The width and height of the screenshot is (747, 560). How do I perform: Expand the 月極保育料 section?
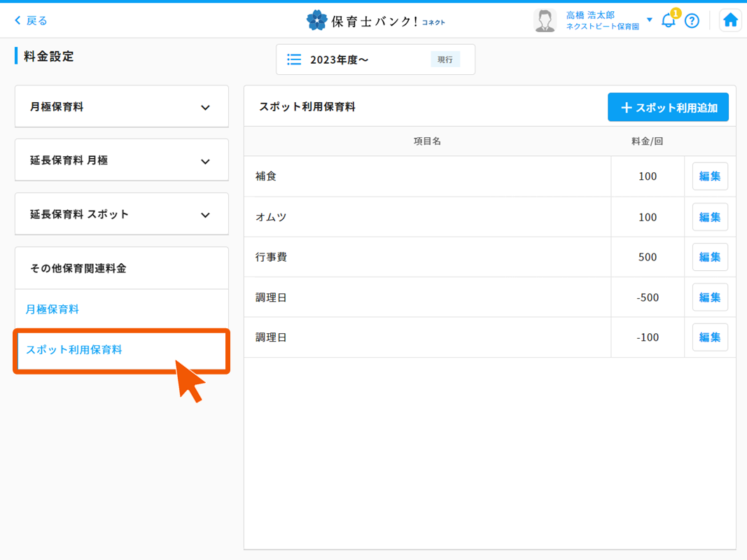point(205,108)
